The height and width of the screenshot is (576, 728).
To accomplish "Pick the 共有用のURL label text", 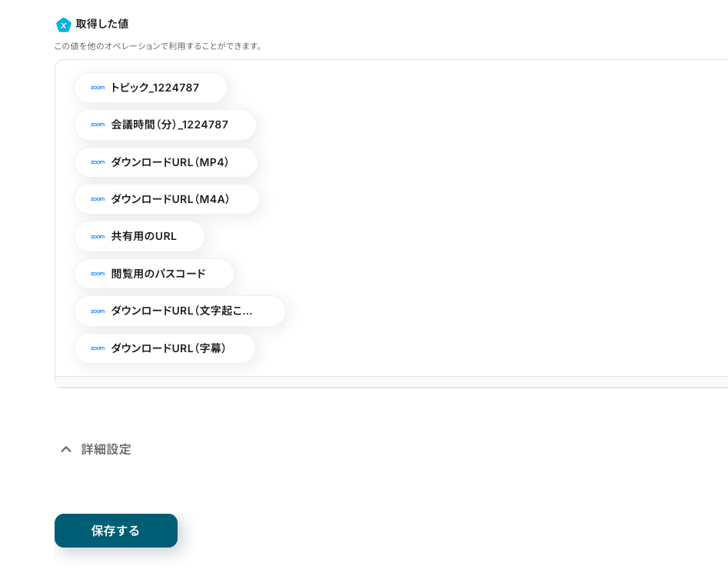I will (x=144, y=236).
